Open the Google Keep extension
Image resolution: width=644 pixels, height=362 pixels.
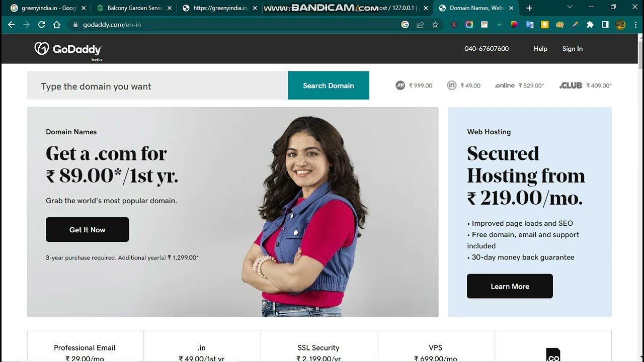click(544, 25)
